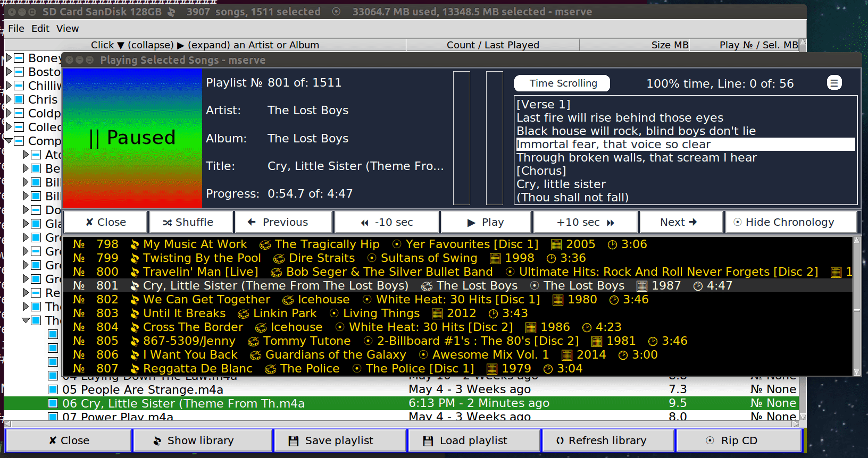Expand the Coldp artist tree row
The width and height of the screenshot is (868, 458).
[9, 113]
